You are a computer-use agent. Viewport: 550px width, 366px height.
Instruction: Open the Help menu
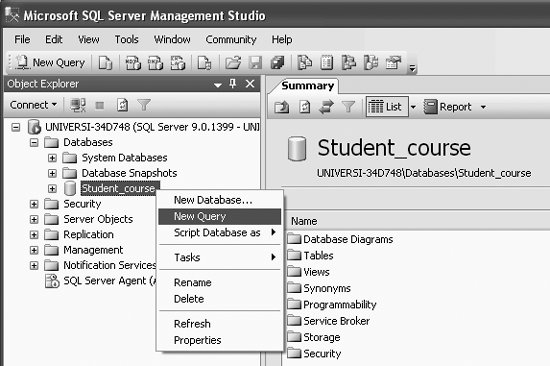[282, 39]
